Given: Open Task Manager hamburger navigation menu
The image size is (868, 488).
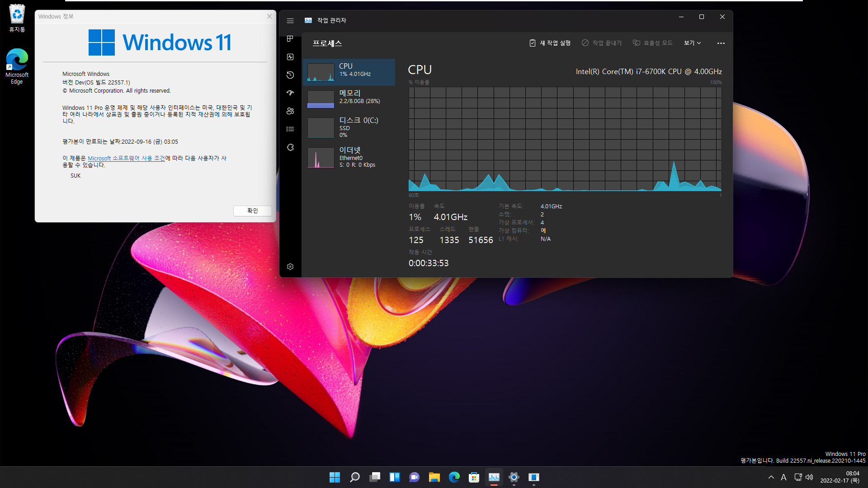Looking at the screenshot, I should point(290,21).
